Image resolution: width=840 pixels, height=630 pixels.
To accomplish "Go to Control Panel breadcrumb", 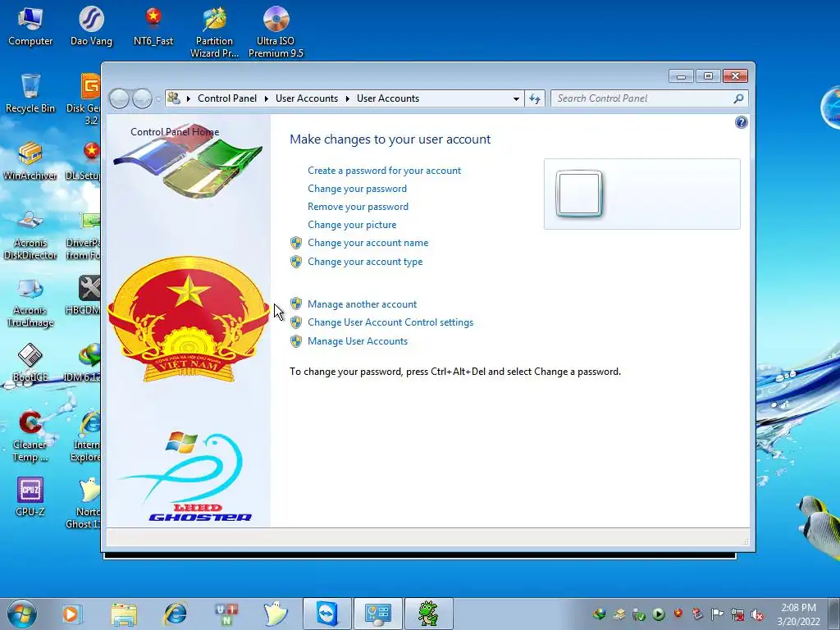I will pos(227,98).
